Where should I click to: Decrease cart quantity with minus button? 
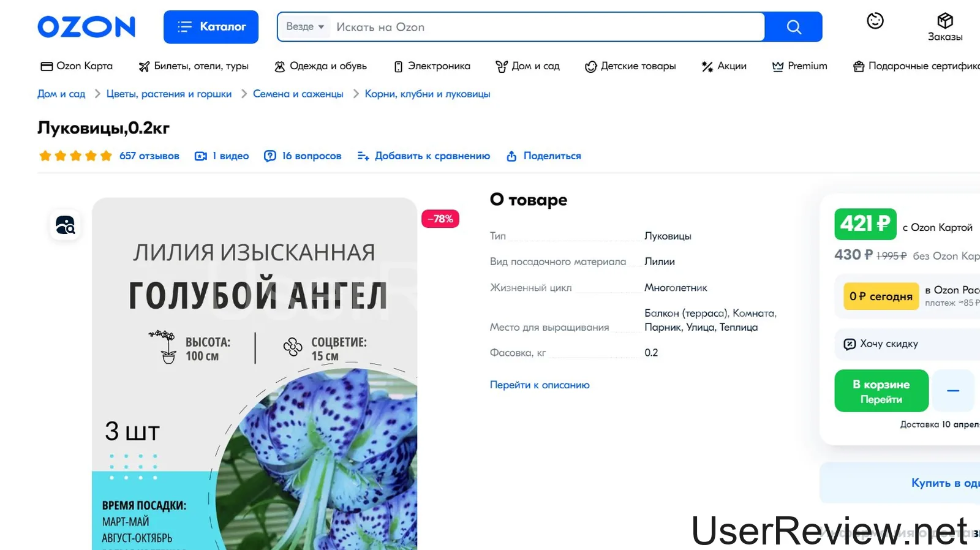(x=953, y=391)
